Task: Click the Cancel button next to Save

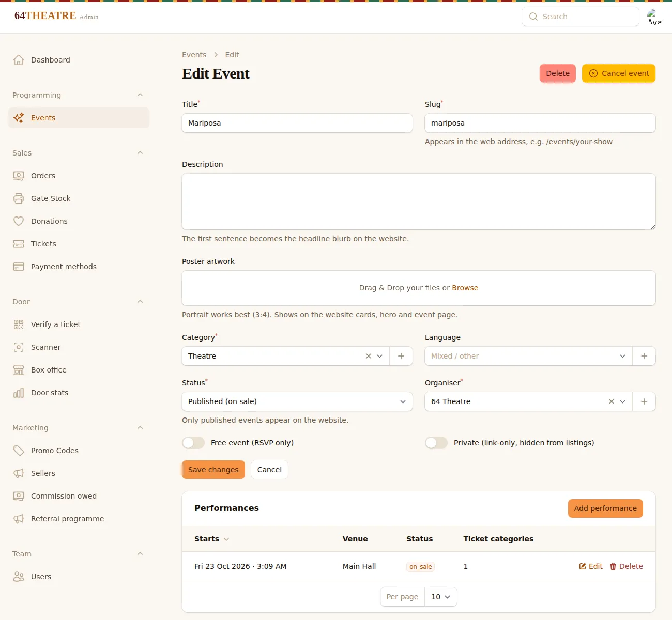Action: coord(269,470)
